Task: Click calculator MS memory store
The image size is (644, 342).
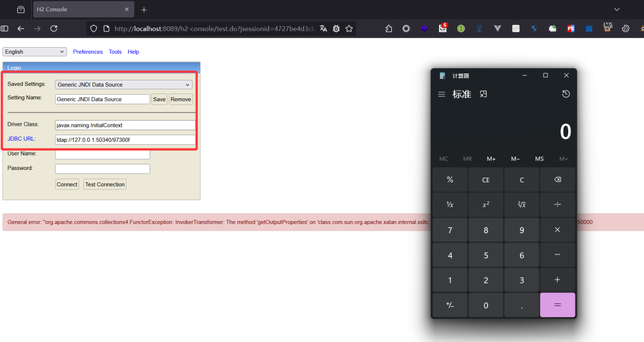Action: (539, 159)
